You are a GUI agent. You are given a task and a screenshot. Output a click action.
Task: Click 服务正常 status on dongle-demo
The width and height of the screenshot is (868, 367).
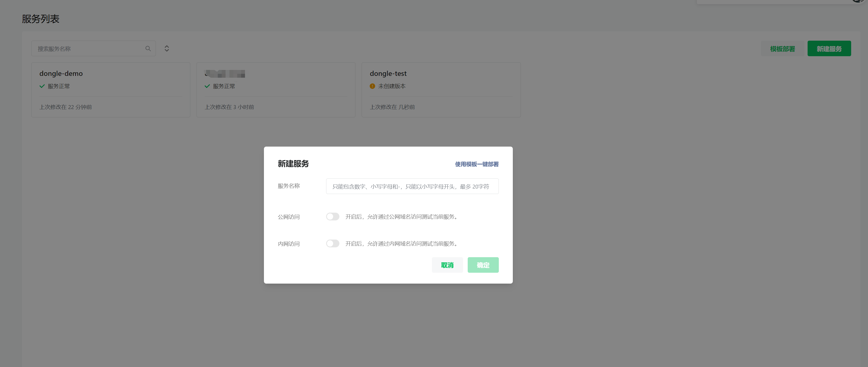(59, 86)
